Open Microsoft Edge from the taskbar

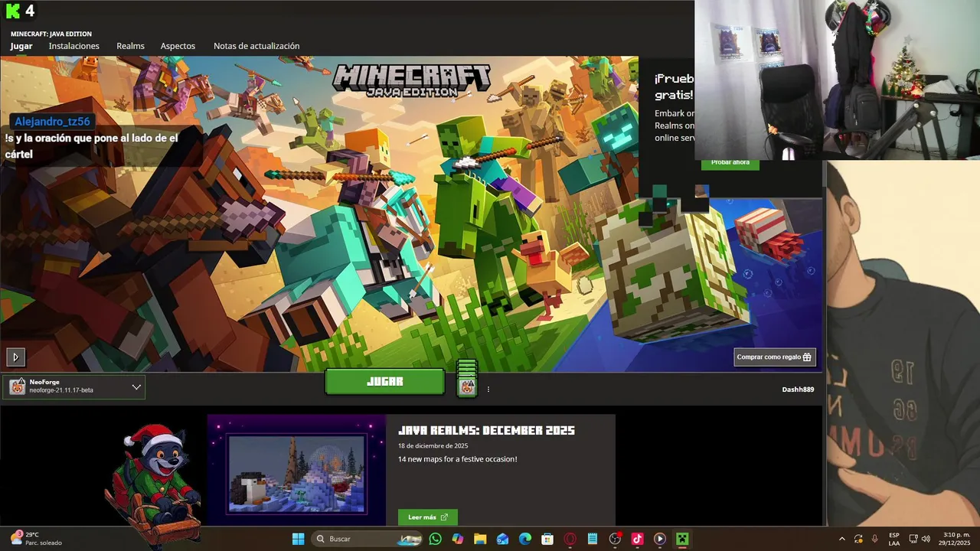(525, 539)
